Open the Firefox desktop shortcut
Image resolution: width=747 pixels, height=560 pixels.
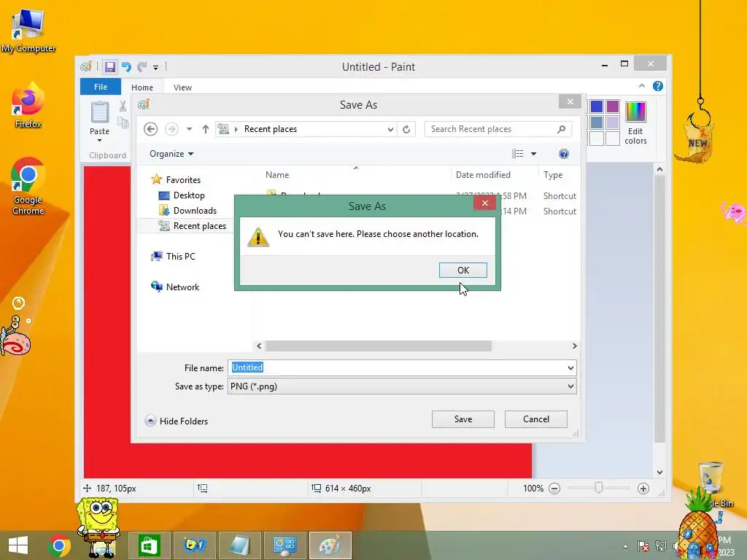click(x=28, y=105)
